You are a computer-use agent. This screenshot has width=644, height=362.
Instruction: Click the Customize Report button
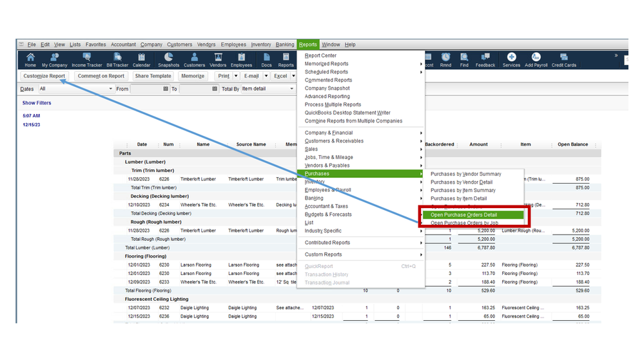pos(44,76)
